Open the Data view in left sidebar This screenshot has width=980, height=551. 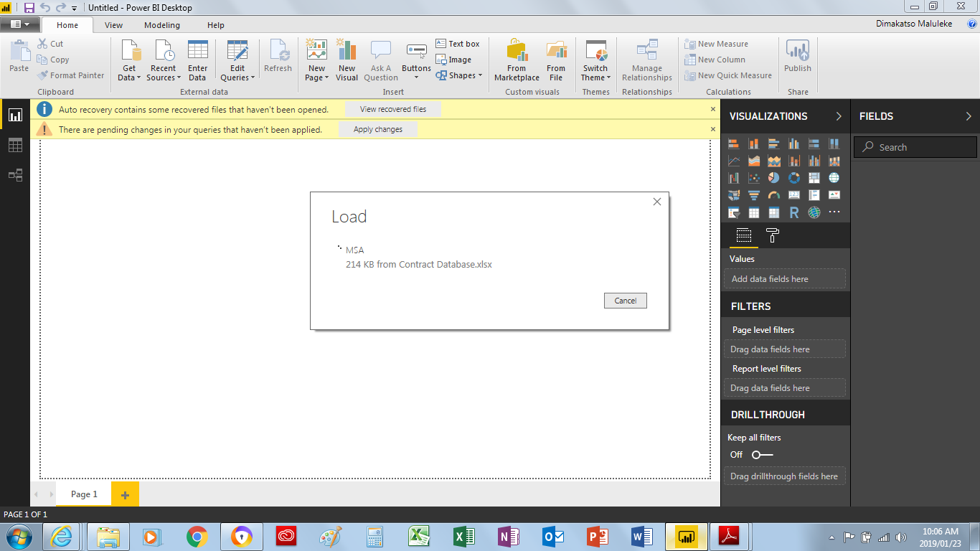pos(15,145)
